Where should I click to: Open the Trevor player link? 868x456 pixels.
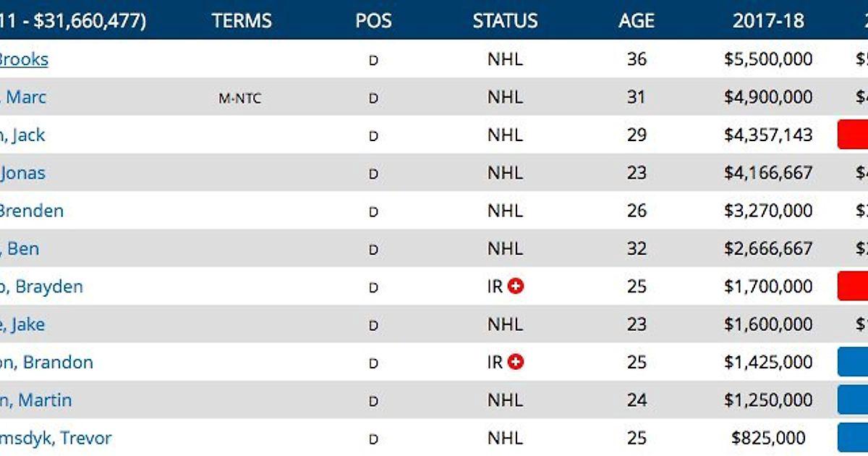[x=56, y=438]
